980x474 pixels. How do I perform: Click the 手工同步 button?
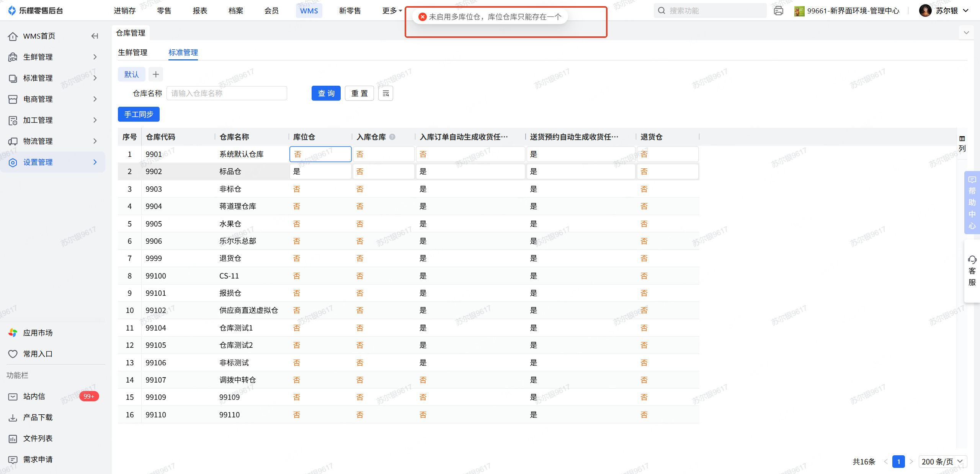point(139,114)
